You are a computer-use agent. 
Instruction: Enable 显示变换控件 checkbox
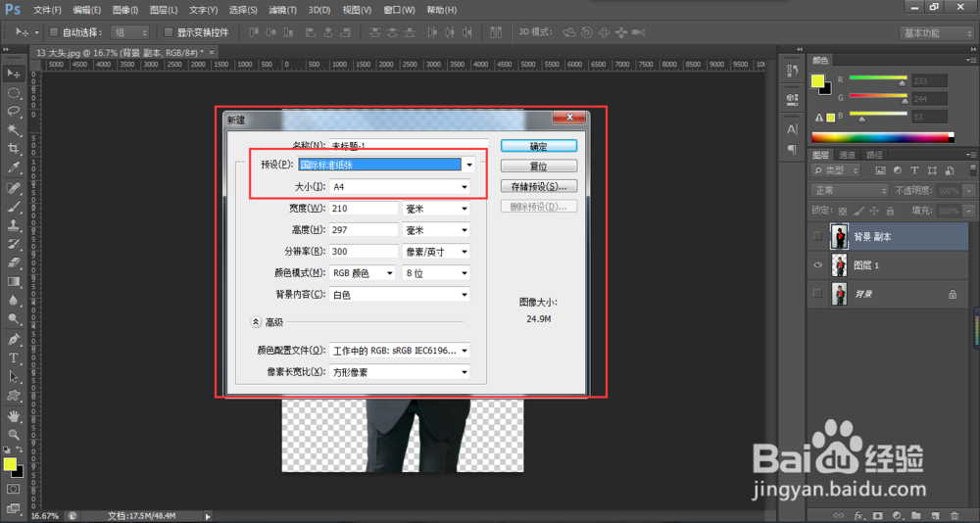coord(169,32)
